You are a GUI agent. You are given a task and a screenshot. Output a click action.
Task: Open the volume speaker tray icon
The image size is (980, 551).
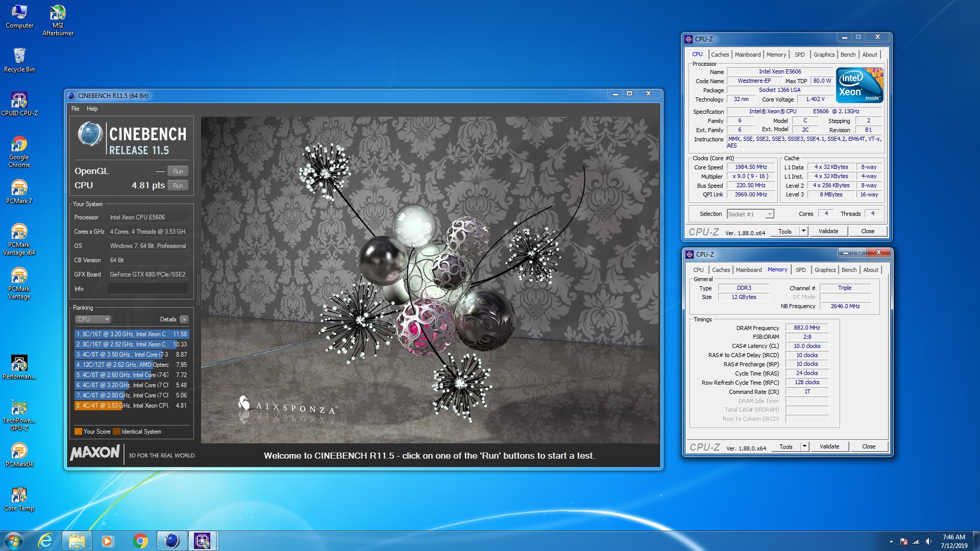[928, 541]
